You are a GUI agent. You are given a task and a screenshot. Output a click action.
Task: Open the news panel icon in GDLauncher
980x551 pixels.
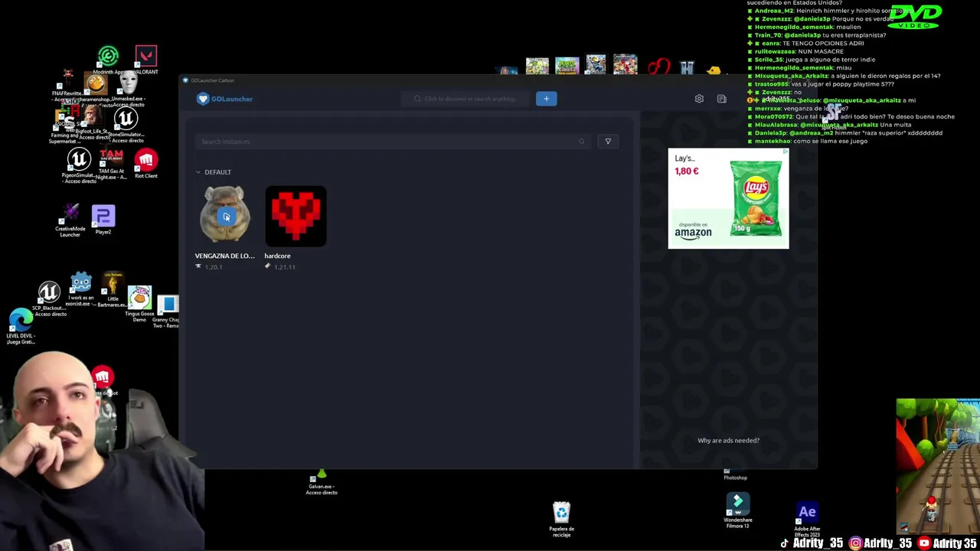tap(721, 99)
